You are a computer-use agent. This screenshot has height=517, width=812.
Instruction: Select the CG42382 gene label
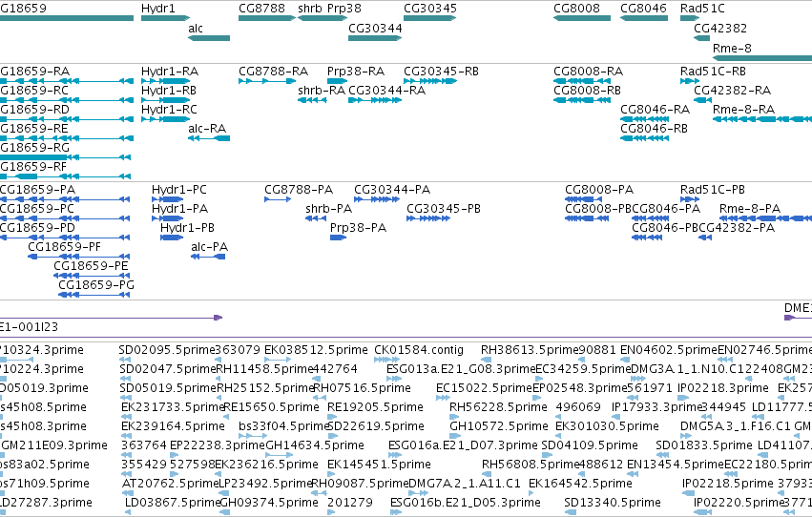coord(720,28)
